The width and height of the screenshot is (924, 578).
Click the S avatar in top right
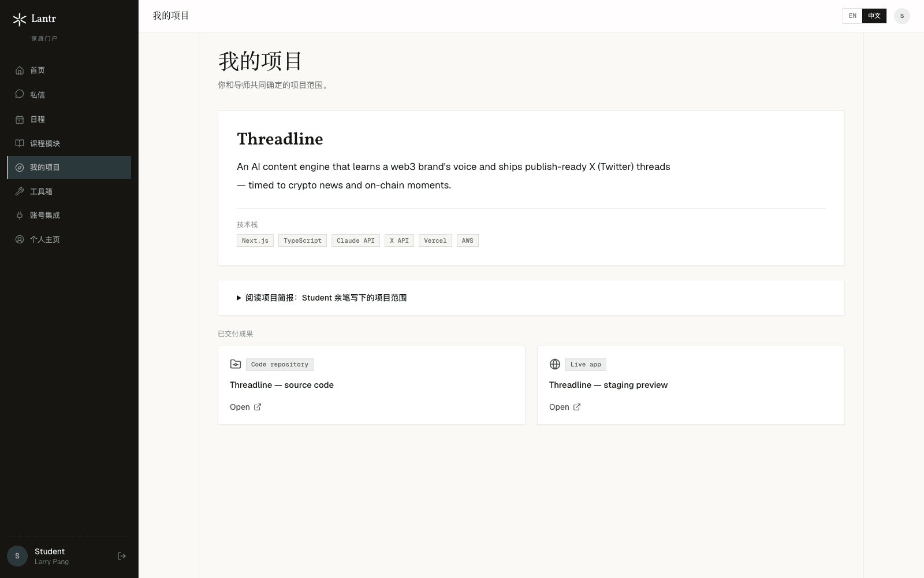pyautogui.click(x=901, y=16)
